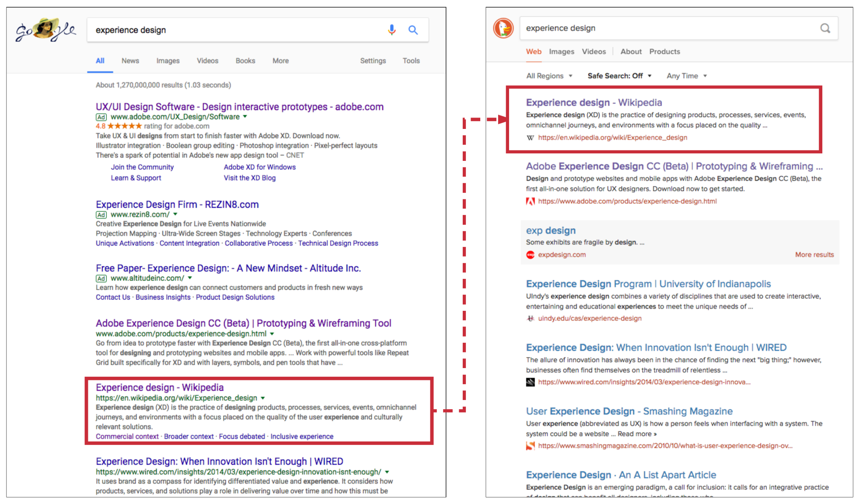Click the DuckDuckGo search magnifier icon
This screenshot has height=504, width=859.
[825, 28]
